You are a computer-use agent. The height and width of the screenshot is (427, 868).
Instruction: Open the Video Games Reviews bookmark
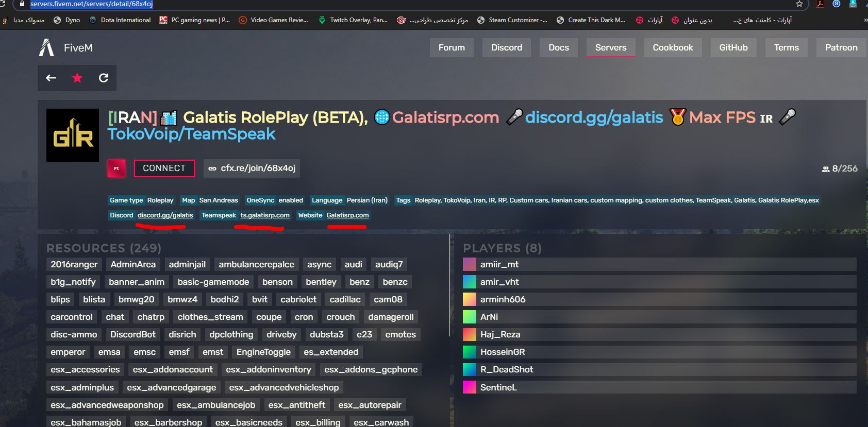273,20
